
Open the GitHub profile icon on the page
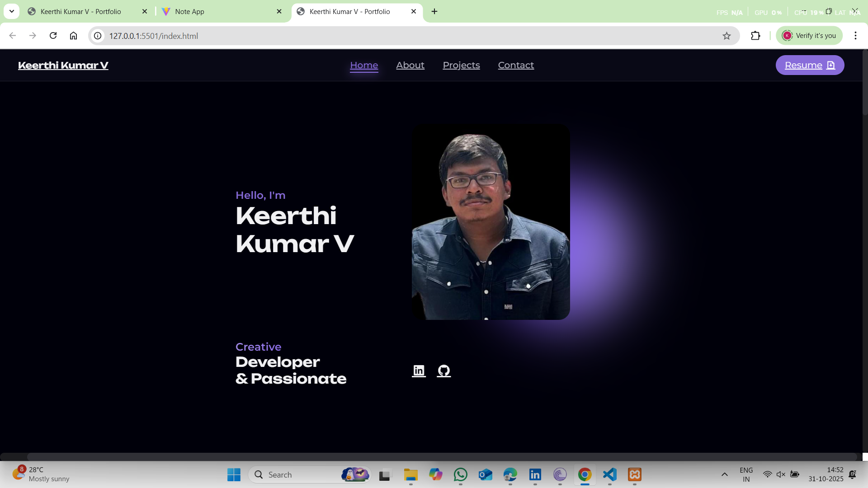tap(444, 371)
